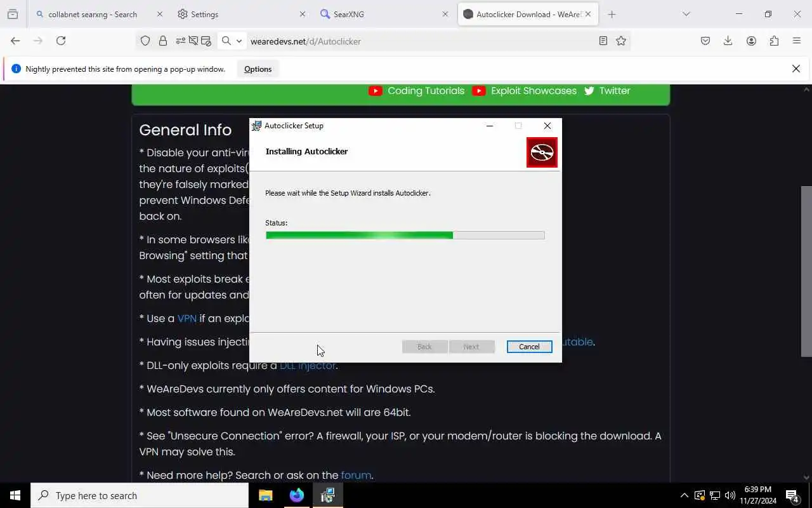Close the collabnet searxng tab
Image resolution: width=812 pixels, height=508 pixels.
pos(160,14)
